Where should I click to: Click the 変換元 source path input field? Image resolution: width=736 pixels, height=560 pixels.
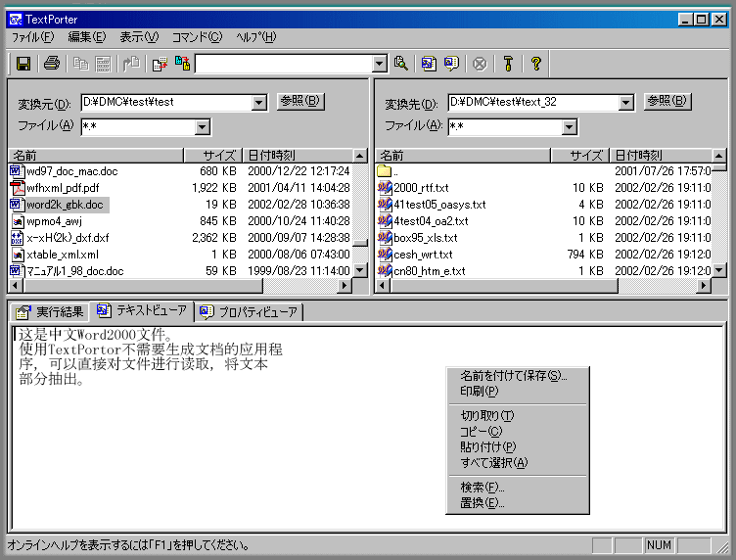click(166, 103)
